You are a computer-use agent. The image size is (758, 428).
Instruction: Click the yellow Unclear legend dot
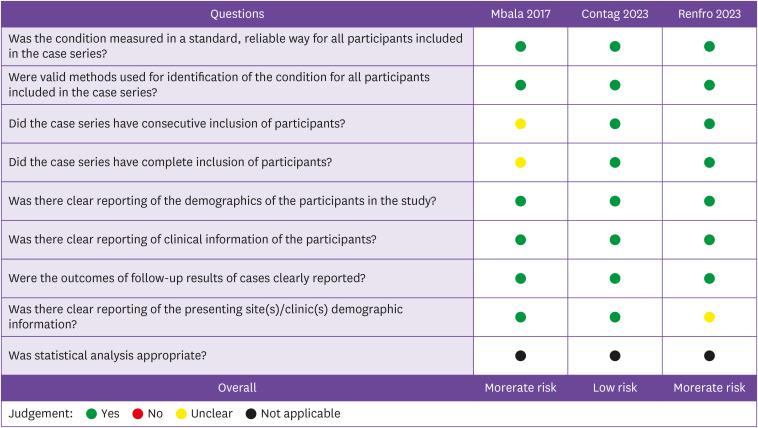(x=184, y=414)
